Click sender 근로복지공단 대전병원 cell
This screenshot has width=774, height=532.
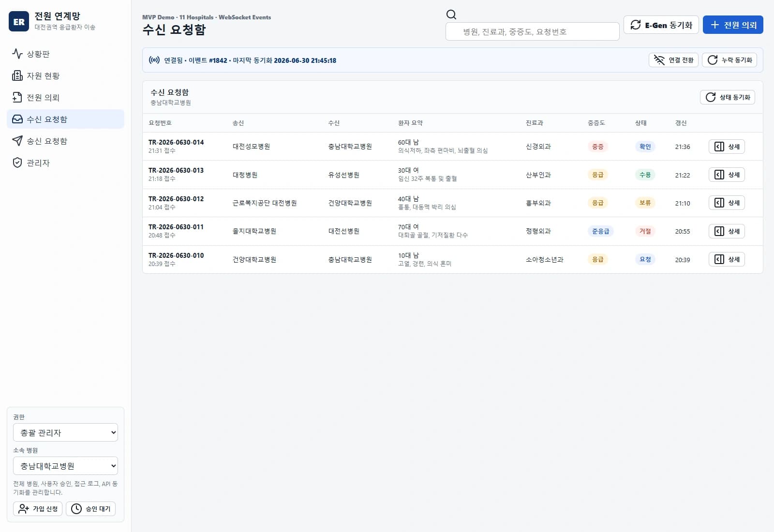[x=265, y=203]
